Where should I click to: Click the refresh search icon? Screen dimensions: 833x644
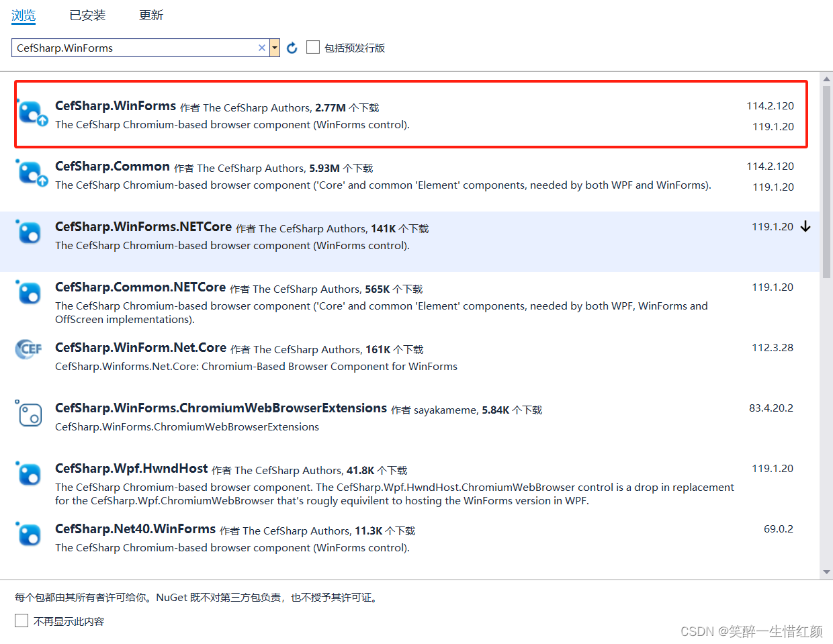(292, 48)
